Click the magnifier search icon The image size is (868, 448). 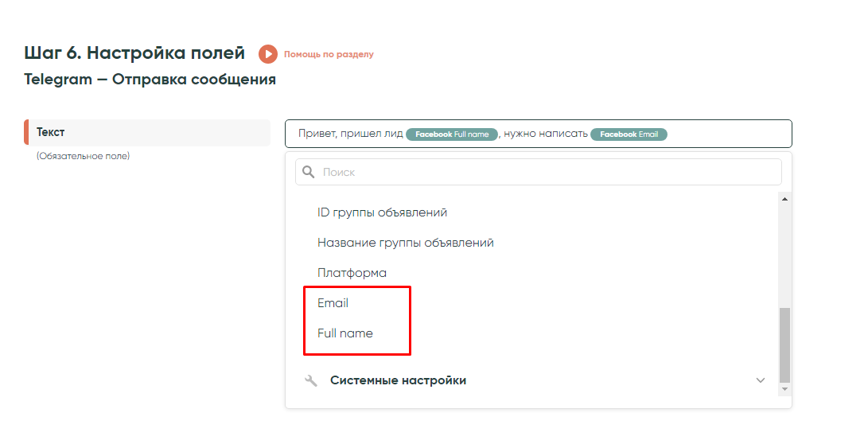[309, 172]
